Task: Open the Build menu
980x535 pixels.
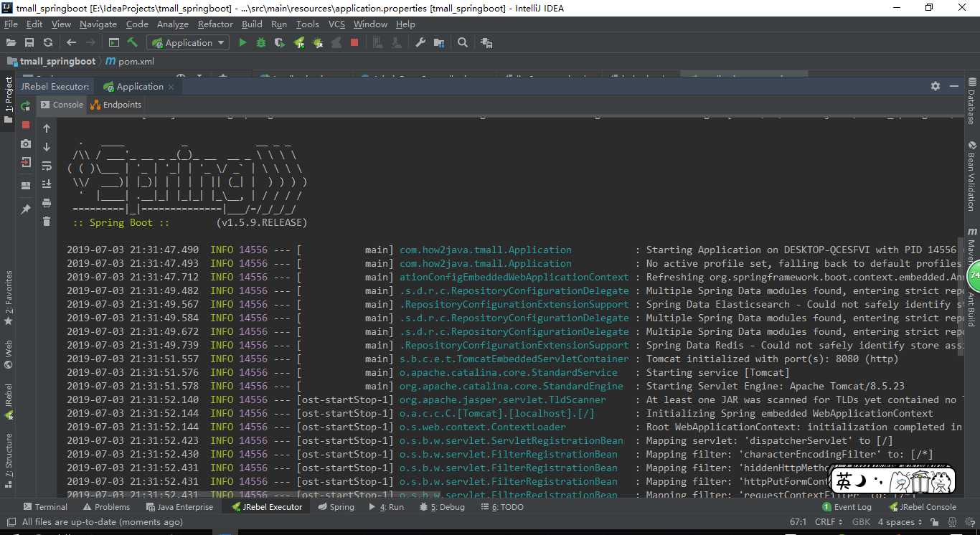Action: pos(252,24)
